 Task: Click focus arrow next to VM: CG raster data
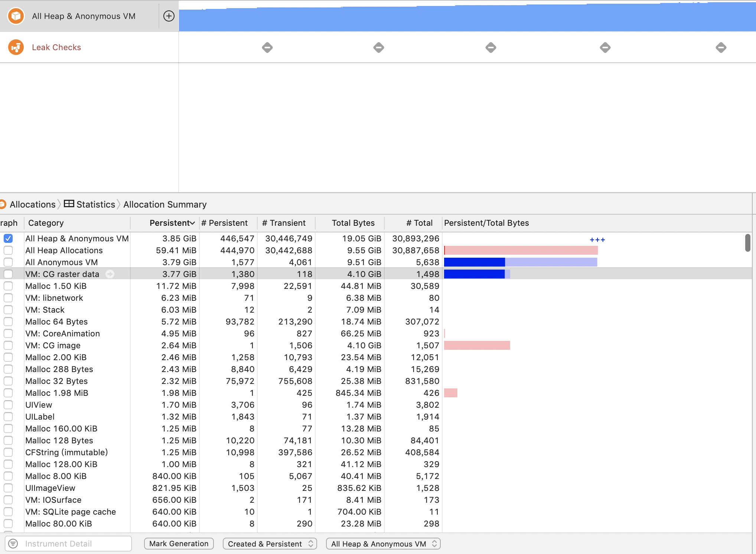coord(110,274)
